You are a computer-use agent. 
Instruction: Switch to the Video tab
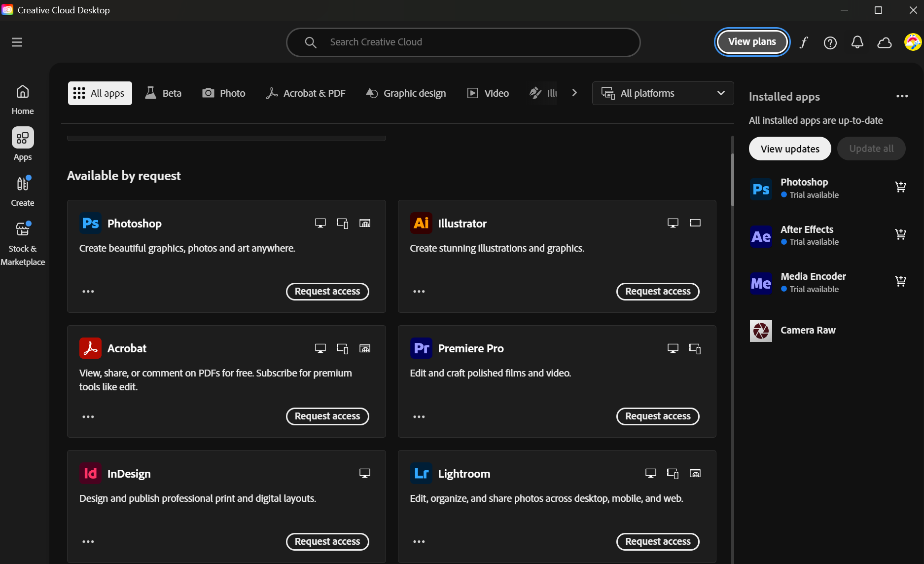pos(488,93)
